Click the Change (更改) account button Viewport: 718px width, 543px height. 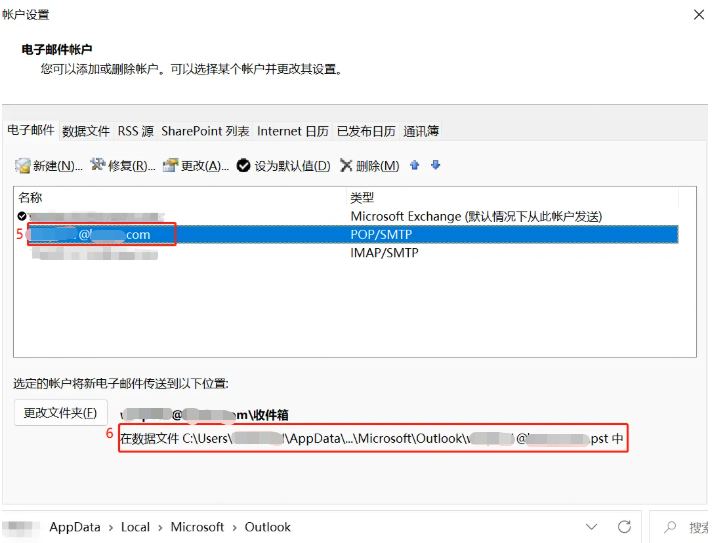click(x=196, y=166)
